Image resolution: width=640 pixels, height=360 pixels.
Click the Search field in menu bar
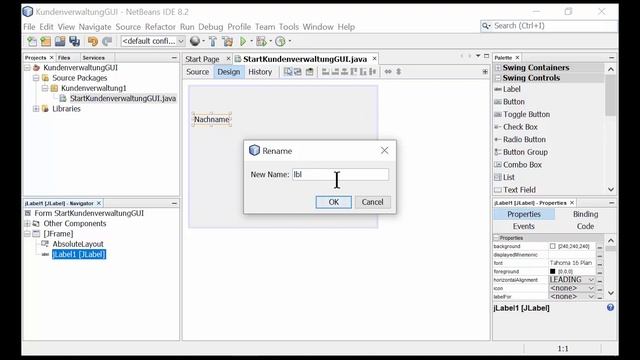point(549,26)
